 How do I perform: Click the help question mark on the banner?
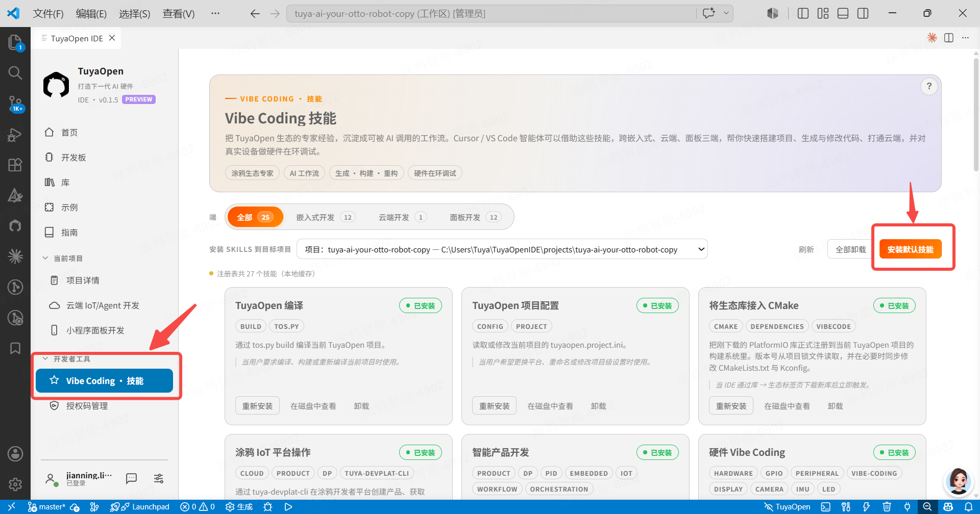[x=929, y=86]
